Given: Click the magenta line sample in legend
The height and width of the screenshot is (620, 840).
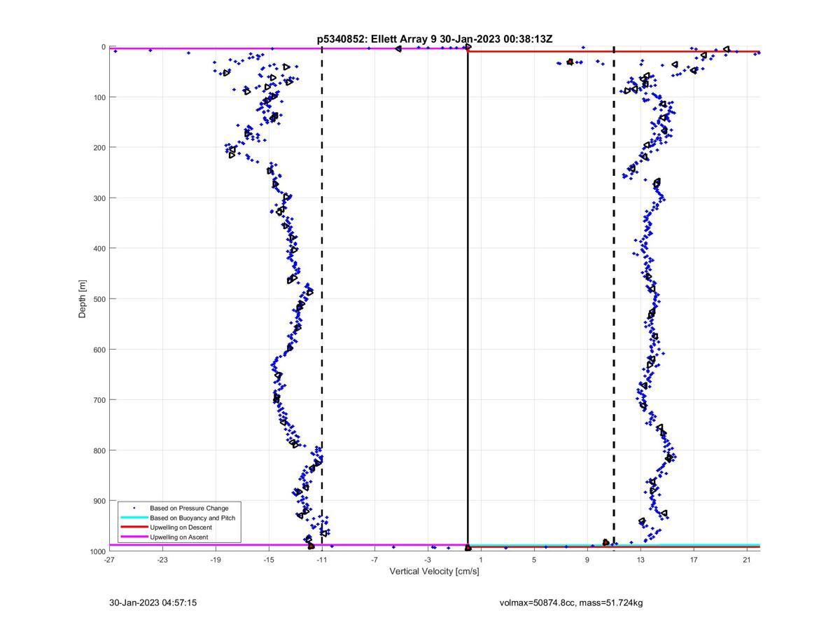Looking at the screenshot, I should tap(134, 537).
